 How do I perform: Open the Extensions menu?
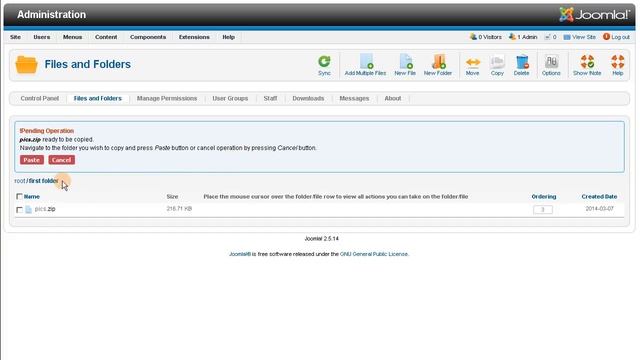click(194, 37)
